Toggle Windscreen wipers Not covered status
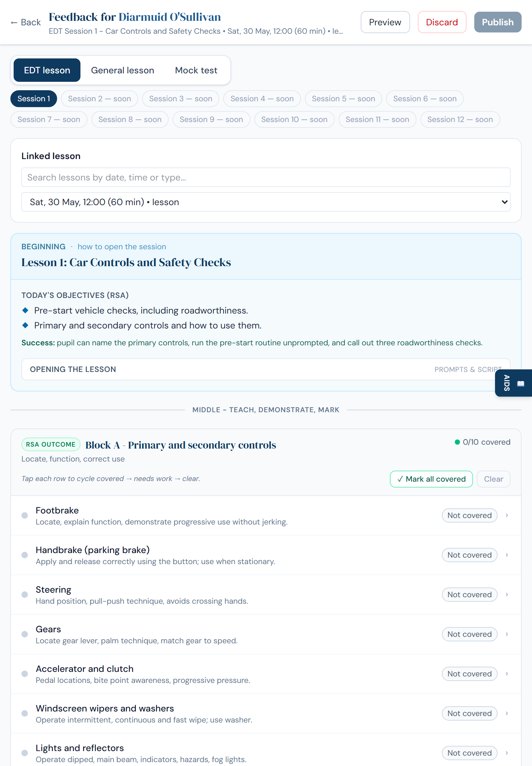The height and width of the screenshot is (766, 532). (x=469, y=714)
